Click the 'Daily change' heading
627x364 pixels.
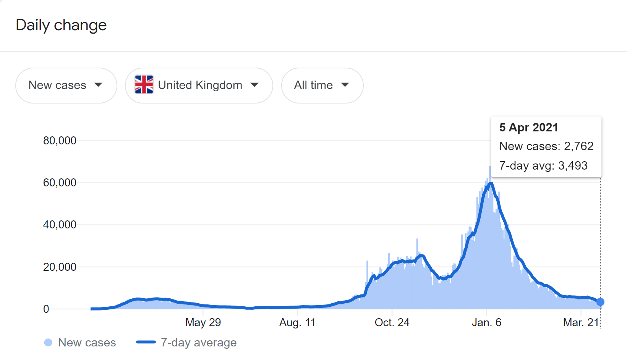click(x=61, y=25)
